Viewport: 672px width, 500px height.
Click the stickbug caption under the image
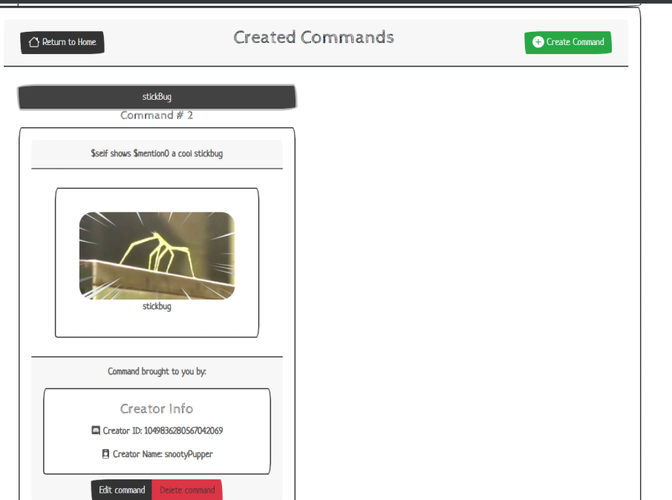[x=157, y=306]
